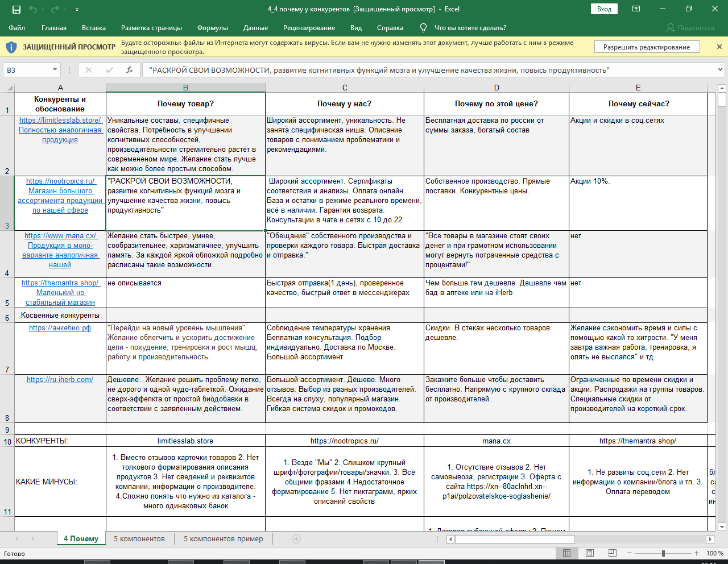Expand the Name Box dropdown arrow

tap(55, 70)
